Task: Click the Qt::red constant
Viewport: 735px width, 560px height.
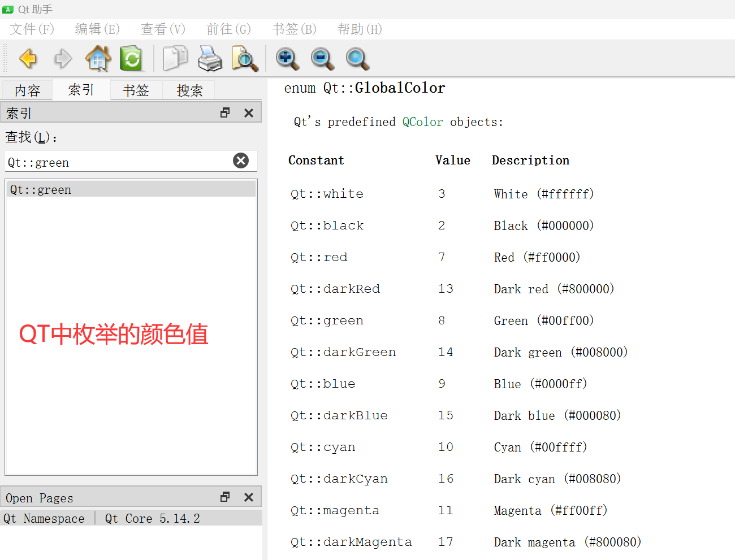Action: point(319,257)
